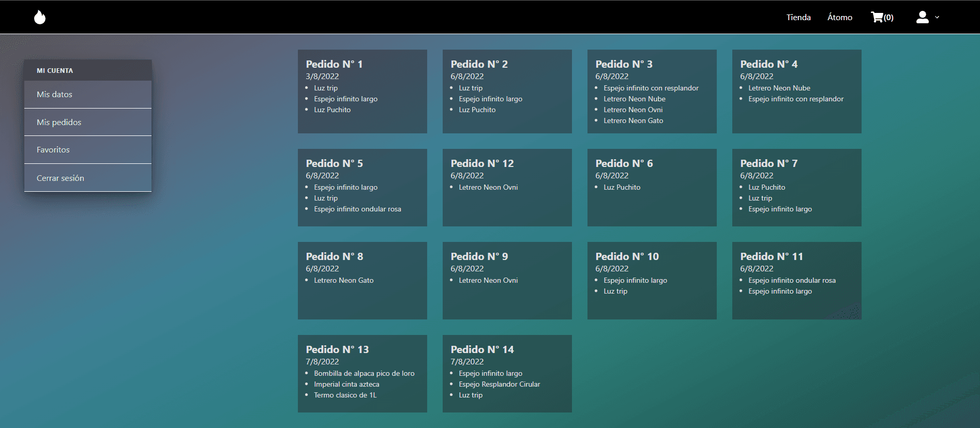Viewport: 980px width, 428px height.
Task: Click the 7/8/2022 date in Pedido 13
Action: point(322,362)
